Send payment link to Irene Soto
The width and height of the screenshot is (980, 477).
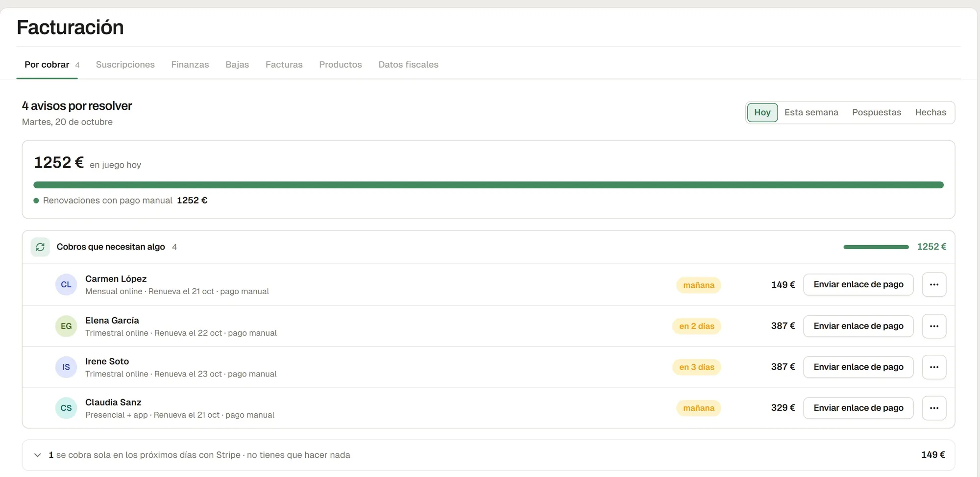tap(858, 367)
